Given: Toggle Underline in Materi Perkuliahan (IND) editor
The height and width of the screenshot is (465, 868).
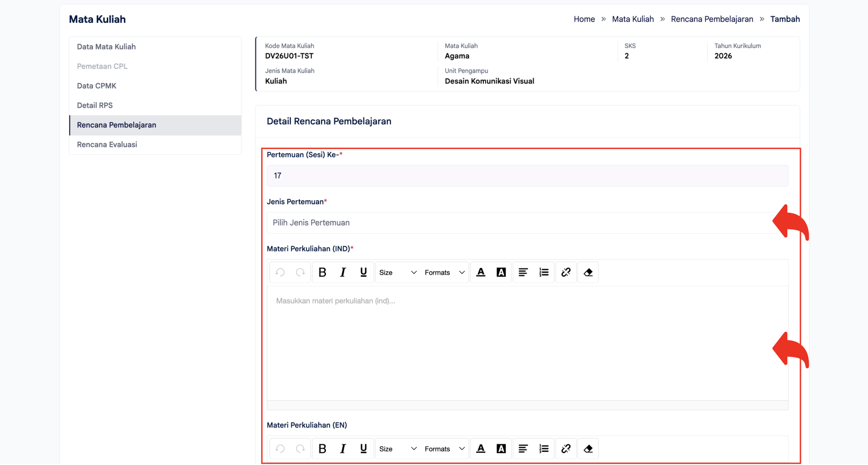Looking at the screenshot, I should coord(363,272).
